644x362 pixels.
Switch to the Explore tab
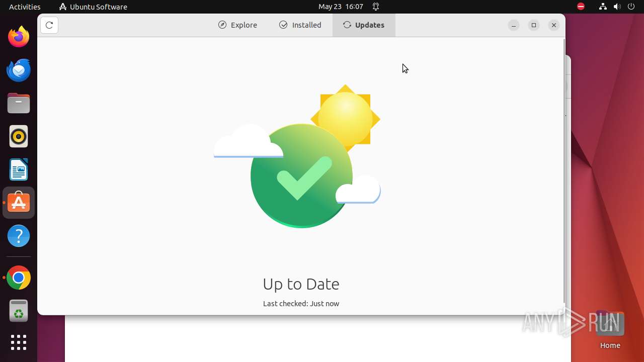237,25
